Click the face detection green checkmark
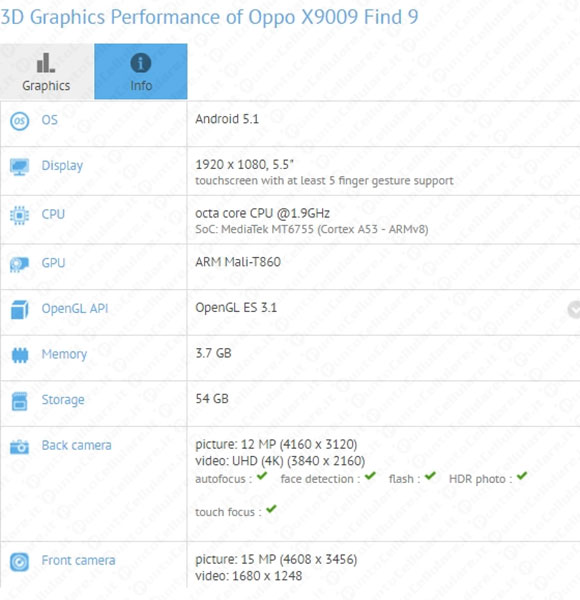580x600 pixels. point(370,476)
